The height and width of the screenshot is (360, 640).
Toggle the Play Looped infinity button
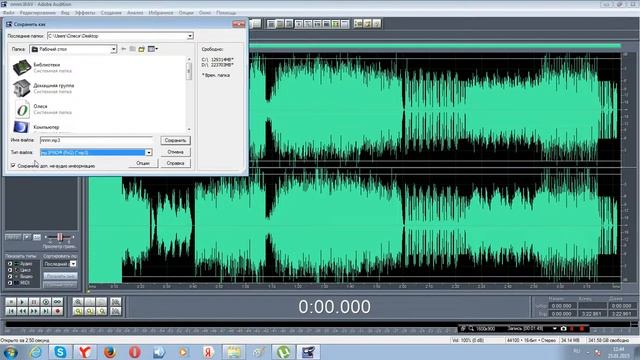(x=58, y=302)
